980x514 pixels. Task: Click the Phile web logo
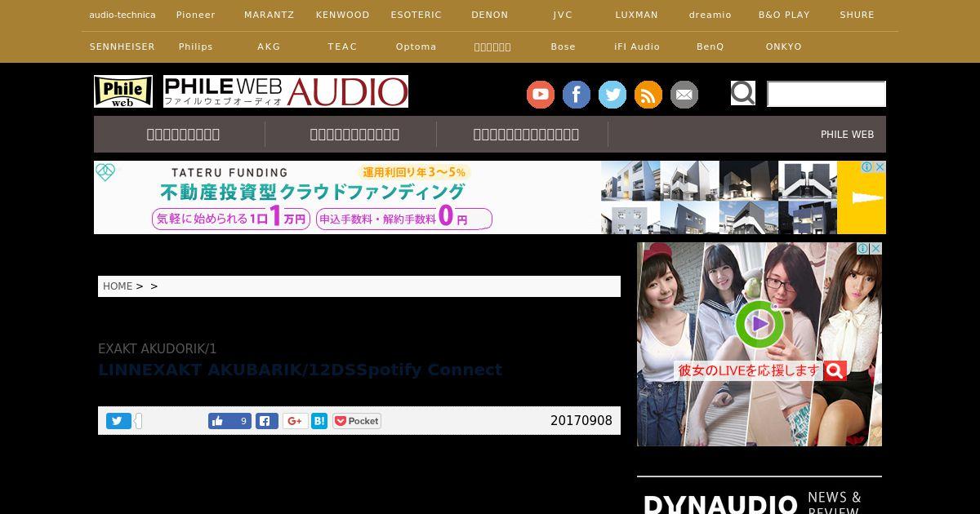(123, 91)
